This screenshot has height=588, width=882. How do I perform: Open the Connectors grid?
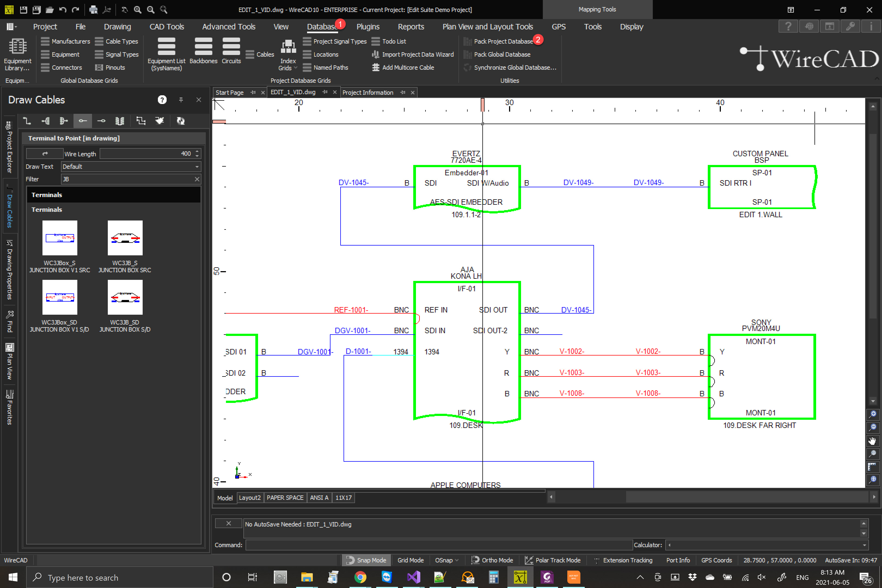pos(62,68)
